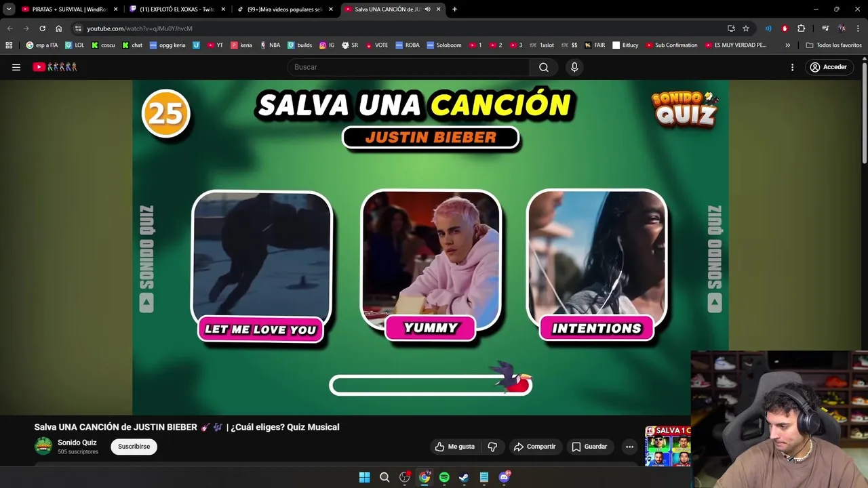Screen dimensions: 868x488
Task: Go to Chrome home page icon
Action: point(59,28)
